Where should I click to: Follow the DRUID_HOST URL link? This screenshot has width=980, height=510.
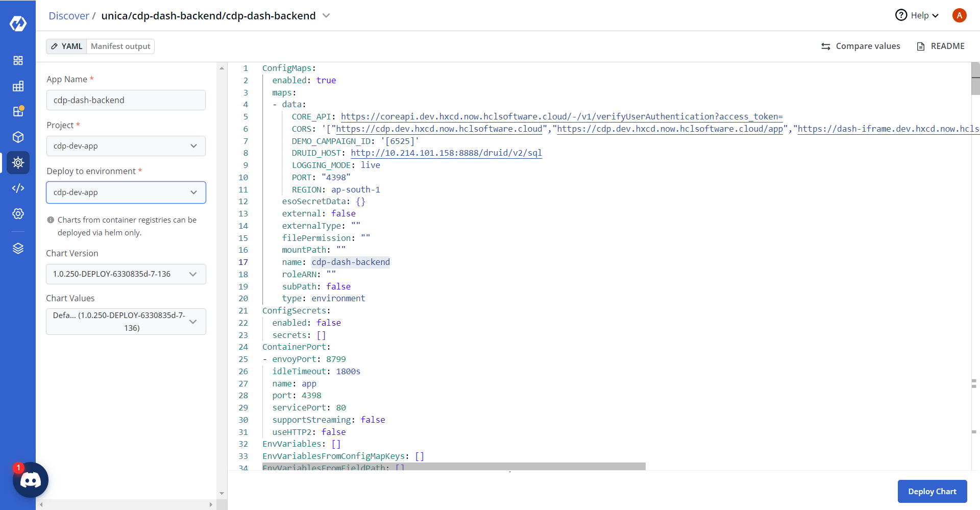point(446,153)
